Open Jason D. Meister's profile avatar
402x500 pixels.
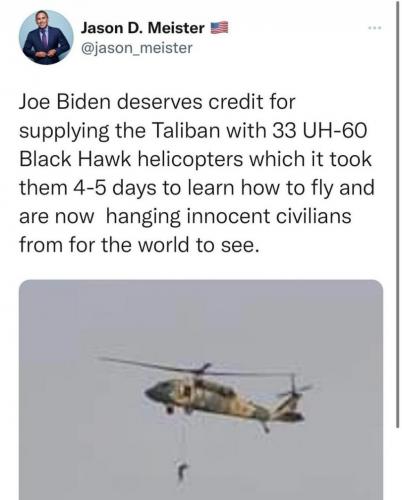[x=46, y=37]
